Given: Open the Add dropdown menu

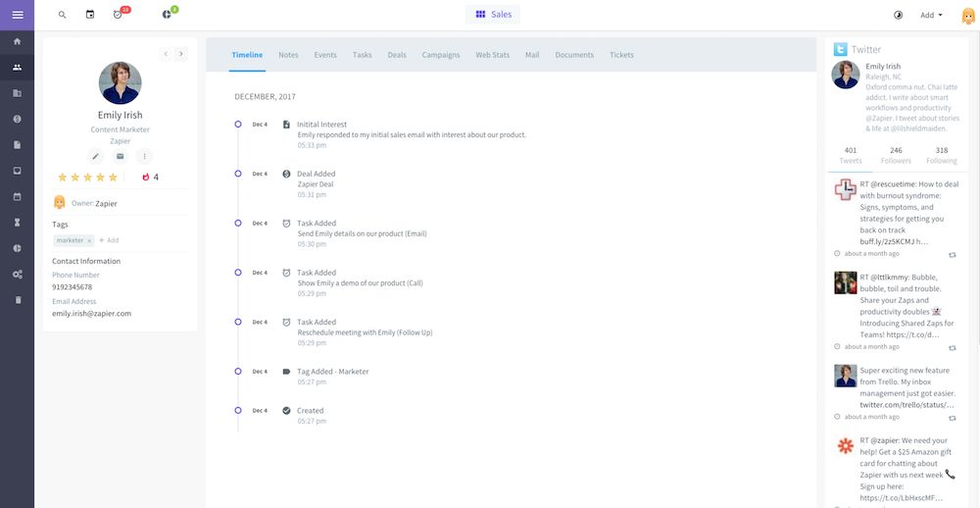Looking at the screenshot, I should [931, 15].
